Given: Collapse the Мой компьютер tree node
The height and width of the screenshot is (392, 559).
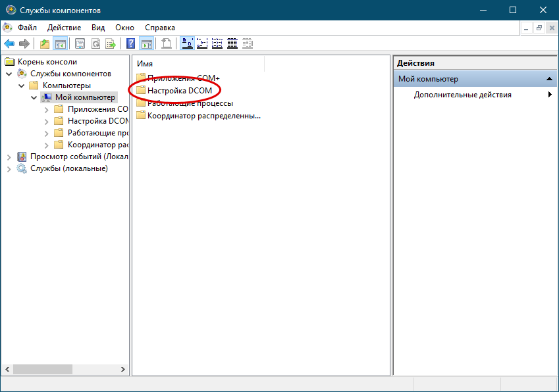Looking at the screenshot, I should (x=34, y=97).
